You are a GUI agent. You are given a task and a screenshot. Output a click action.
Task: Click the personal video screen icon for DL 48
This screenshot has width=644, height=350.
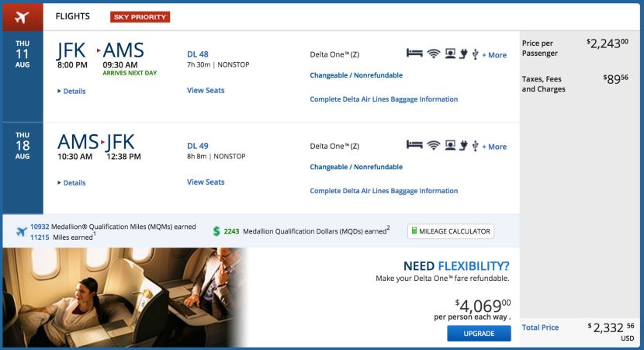point(450,54)
